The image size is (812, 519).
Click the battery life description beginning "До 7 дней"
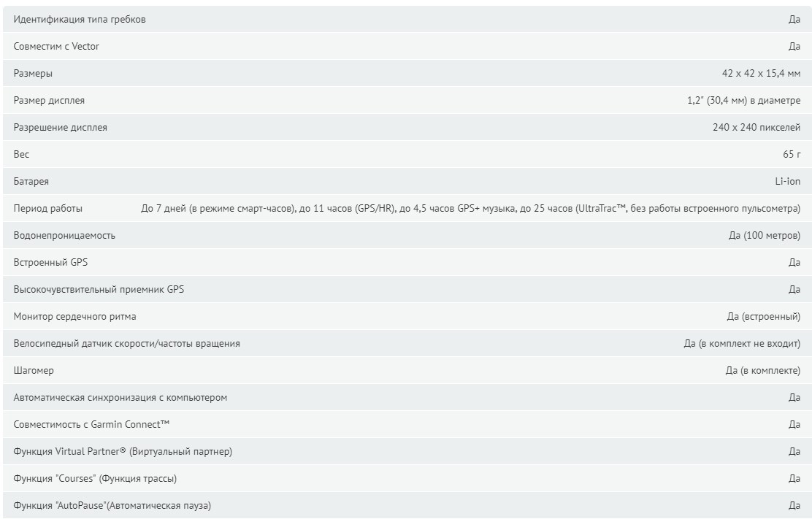(470, 209)
